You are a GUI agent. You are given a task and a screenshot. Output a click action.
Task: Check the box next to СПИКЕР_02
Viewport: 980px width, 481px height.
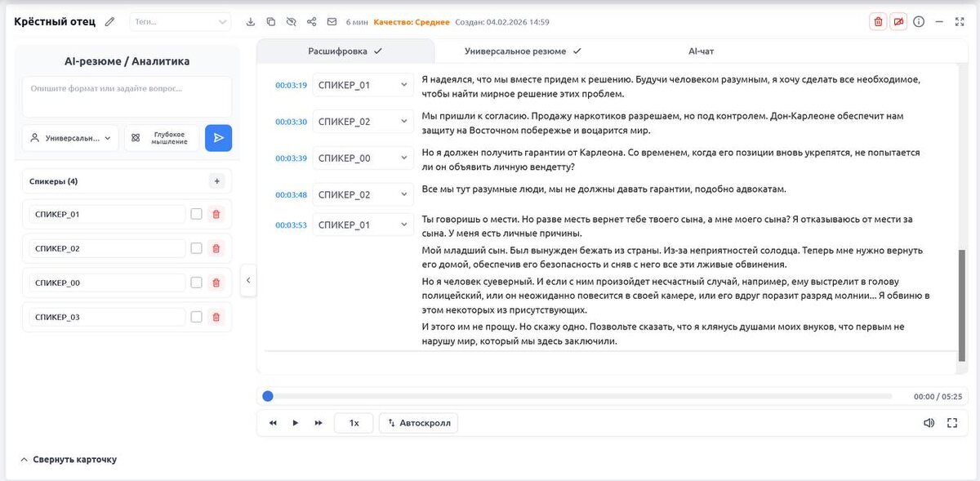196,248
